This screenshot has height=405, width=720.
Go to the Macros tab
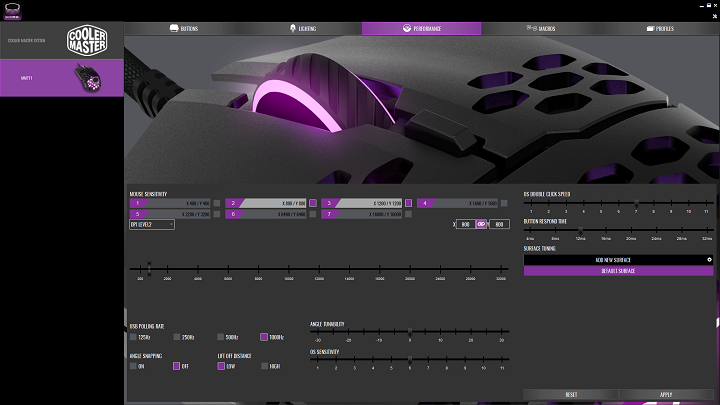(x=541, y=29)
